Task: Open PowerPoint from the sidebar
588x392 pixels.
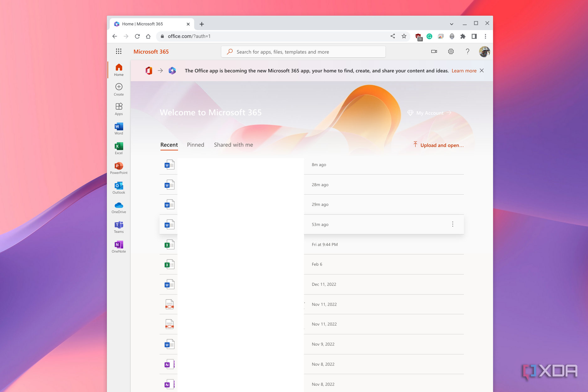Action: pos(118,168)
